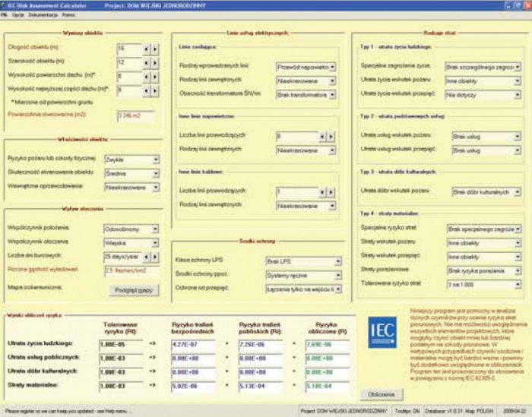Click the Powierzchnia równoważna value field

136,116
